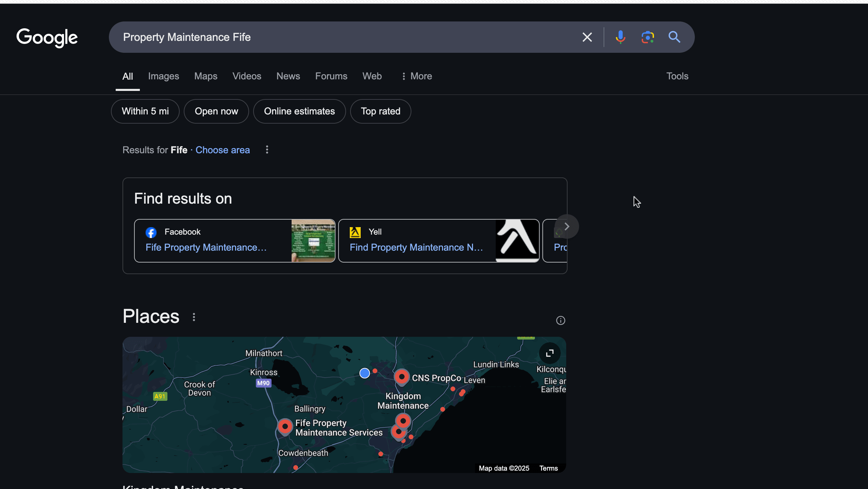Switch to the Videos tab
The height and width of the screenshot is (489, 868).
tap(247, 76)
